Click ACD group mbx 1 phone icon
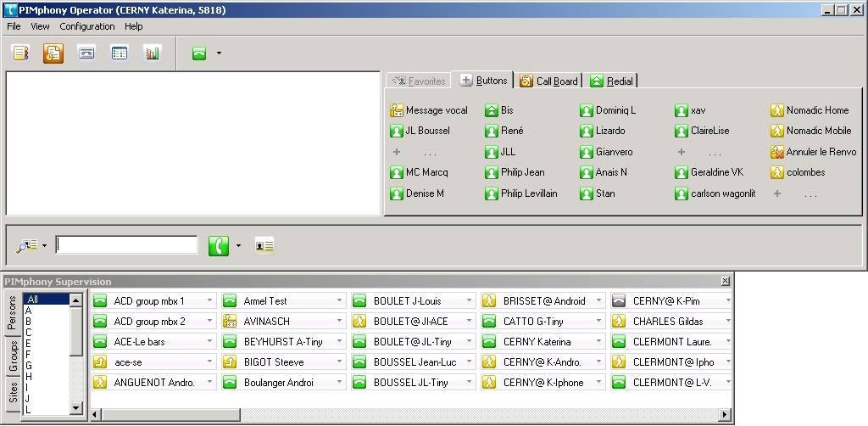The width and height of the screenshot is (868, 426). [x=100, y=300]
